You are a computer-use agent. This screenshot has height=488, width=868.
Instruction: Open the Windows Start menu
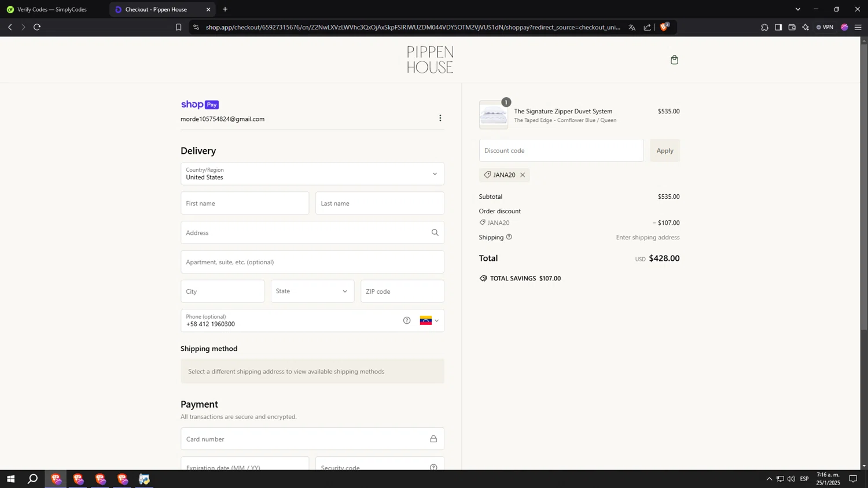pos(10,479)
